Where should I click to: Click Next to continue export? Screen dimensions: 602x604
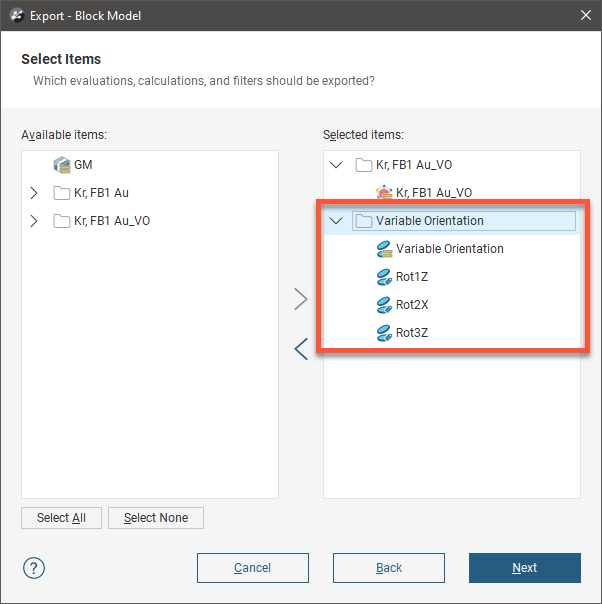point(524,568)
